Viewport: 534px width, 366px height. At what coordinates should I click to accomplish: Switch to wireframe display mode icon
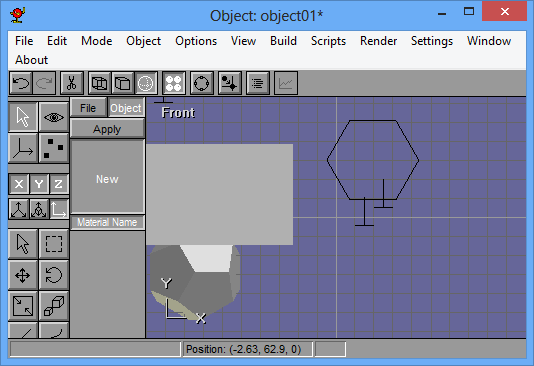coord(99,83)
